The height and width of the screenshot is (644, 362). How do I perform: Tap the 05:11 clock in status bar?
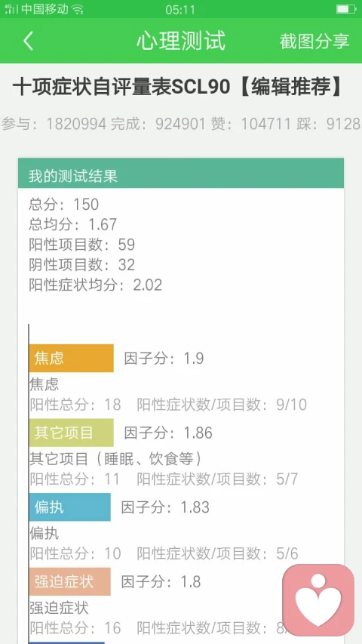[x=179, y=10]
